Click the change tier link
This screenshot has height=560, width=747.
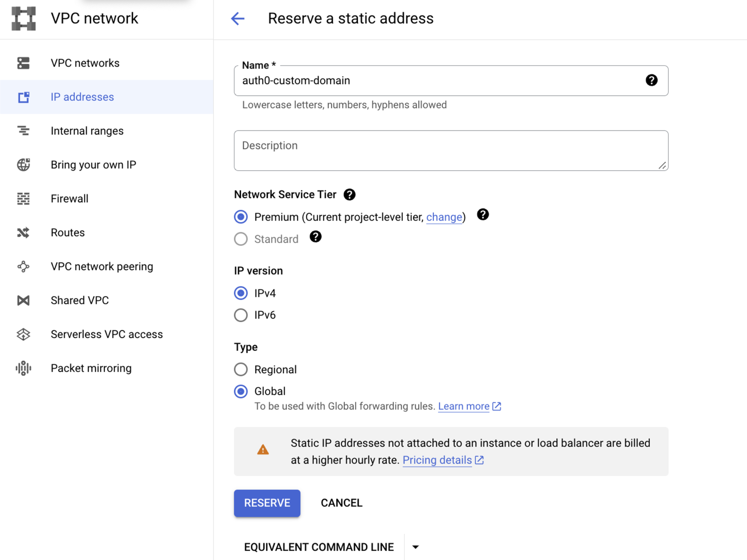[x=444, y=217]
